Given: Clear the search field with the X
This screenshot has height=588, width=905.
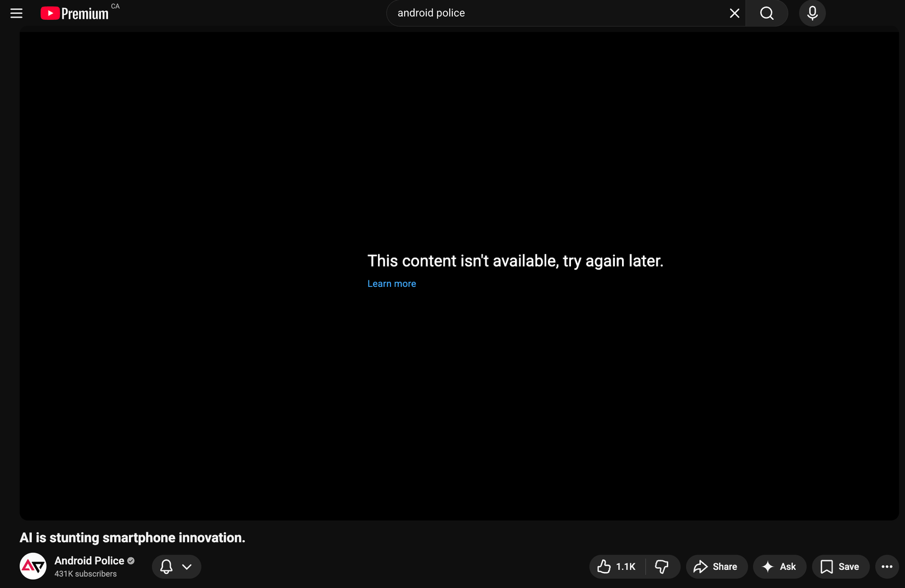Looking at the screenshot, I should (734, 13).
